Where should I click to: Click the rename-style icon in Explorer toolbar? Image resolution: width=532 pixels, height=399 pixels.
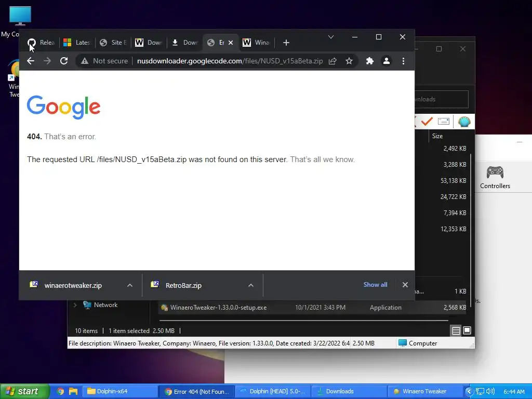[x=444, y=121]
